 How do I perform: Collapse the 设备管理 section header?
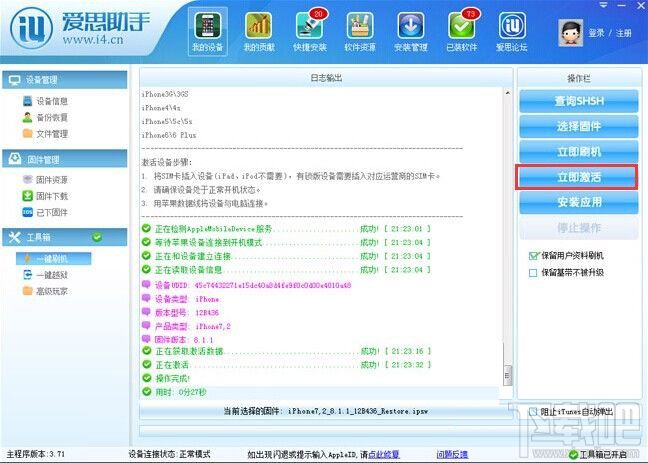(65, 80)
